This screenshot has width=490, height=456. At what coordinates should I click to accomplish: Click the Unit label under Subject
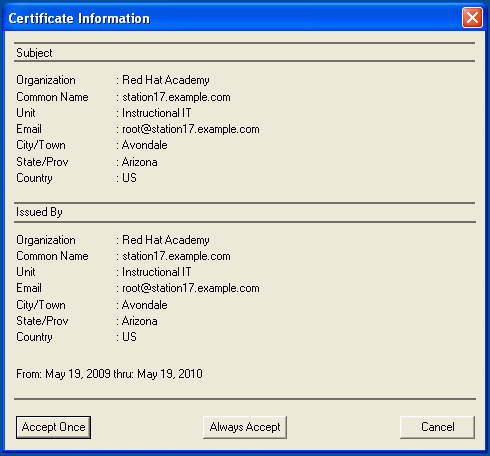click(x=26, y=113)
